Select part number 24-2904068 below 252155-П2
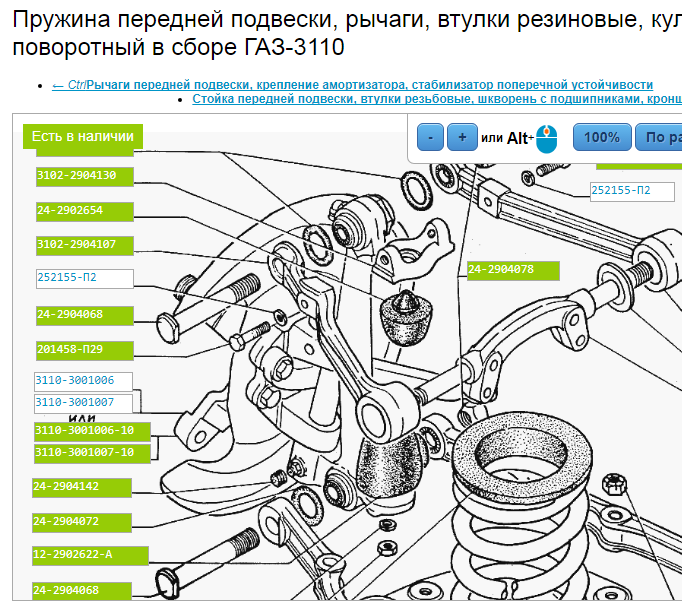Screen dimensions: 682x615 coord(85,315)
